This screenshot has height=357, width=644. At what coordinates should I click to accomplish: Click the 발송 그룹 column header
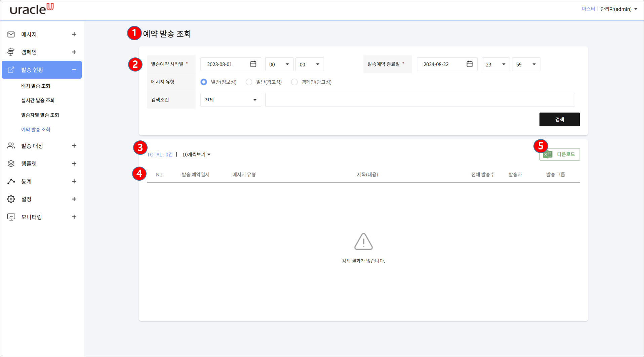click(556, 175)
